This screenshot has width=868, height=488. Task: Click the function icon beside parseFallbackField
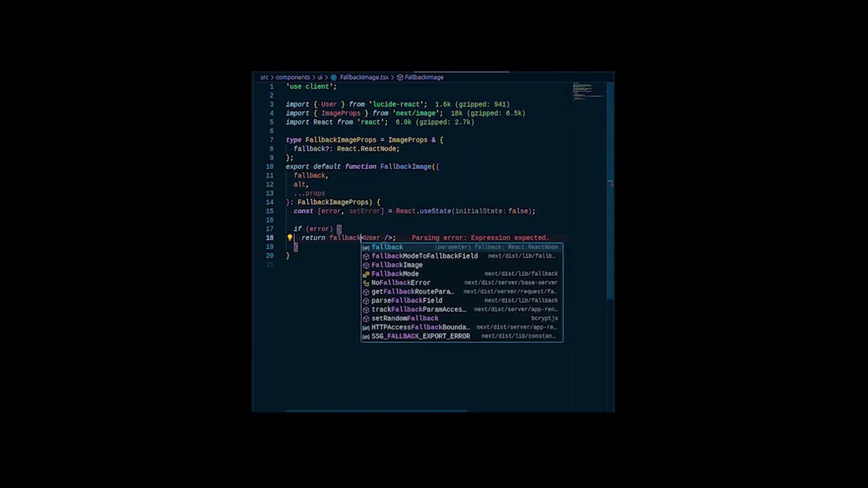pos(366,300)
